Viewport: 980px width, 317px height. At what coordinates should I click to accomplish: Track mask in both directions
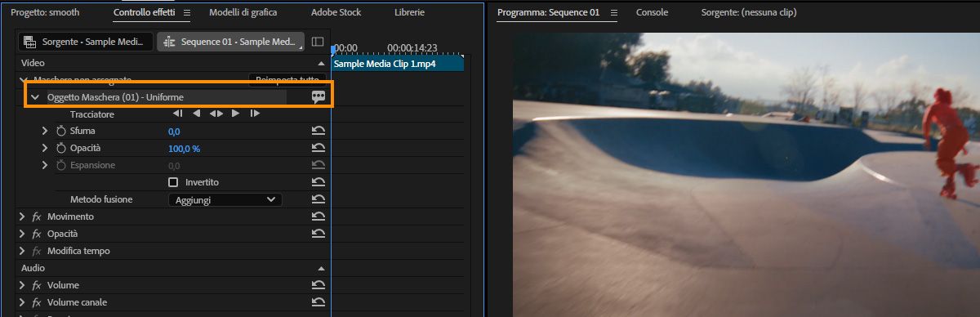[x=216, y=114]
